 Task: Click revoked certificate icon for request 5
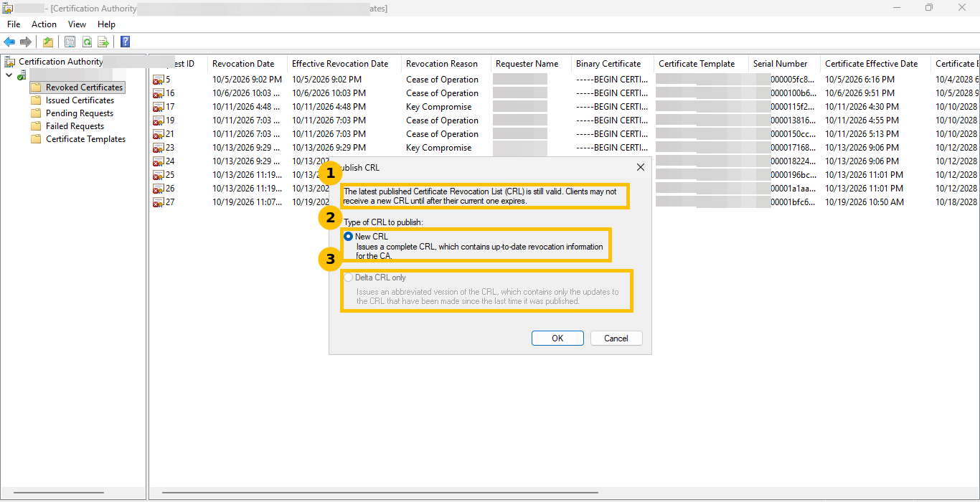click(x=158, y=80)
